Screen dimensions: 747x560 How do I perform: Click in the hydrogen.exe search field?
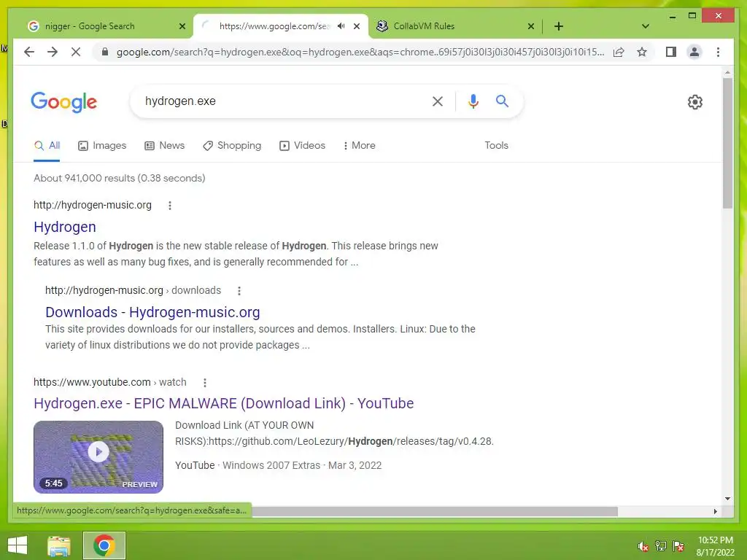(286, 101)
